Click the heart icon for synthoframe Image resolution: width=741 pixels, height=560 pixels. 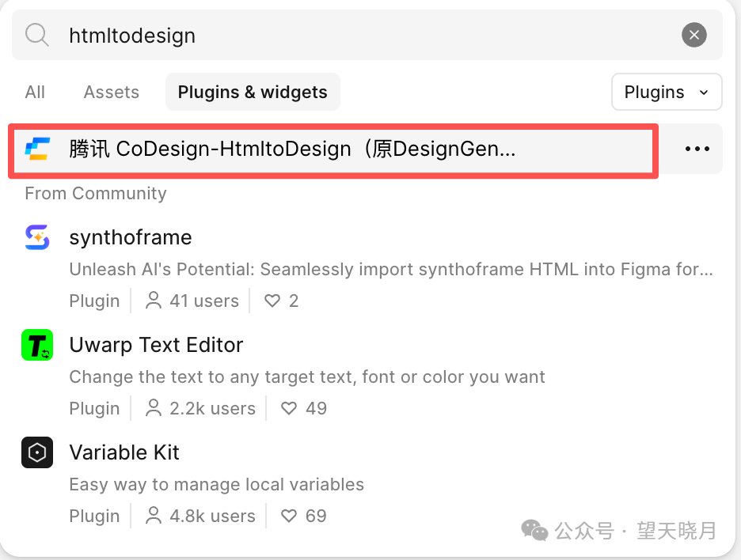pyautogui.click(x=272, y=301)
